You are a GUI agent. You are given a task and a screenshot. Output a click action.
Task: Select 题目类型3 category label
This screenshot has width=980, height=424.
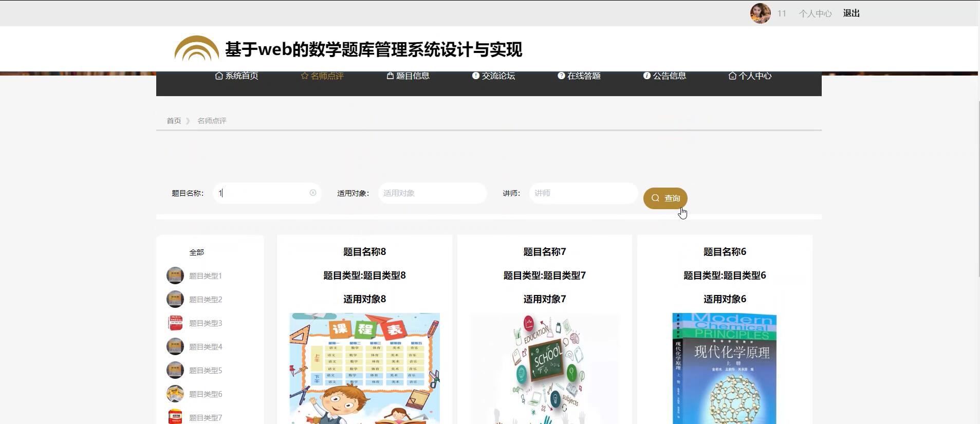click(206, 323)
